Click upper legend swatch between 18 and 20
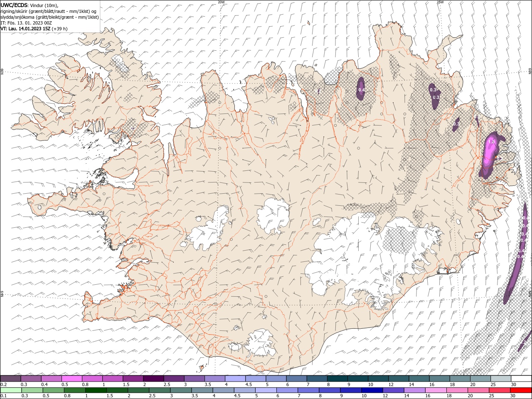This screenshot has height=399, width=532. pyautogui.click(x=460, y=379)
